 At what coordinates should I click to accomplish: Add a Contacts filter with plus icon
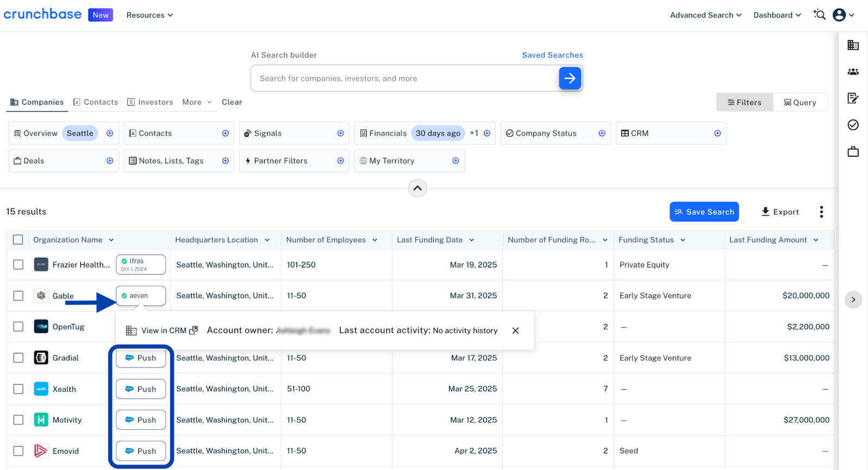pyautogui.click(x=225, y=133)
